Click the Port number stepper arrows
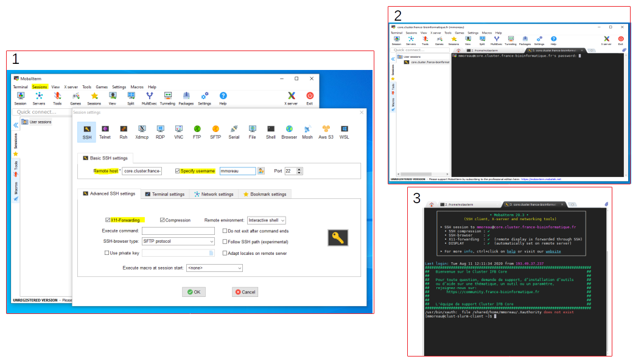644x362 pixels. 299,171
